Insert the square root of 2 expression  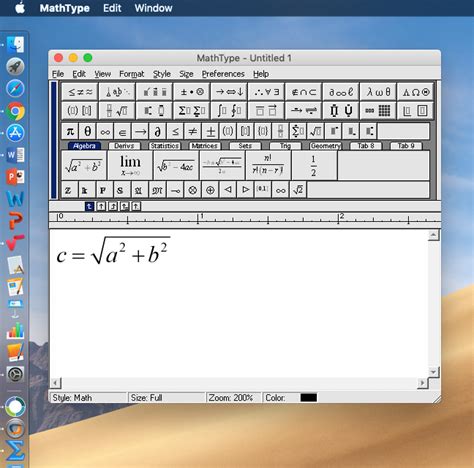coord(298,190)
